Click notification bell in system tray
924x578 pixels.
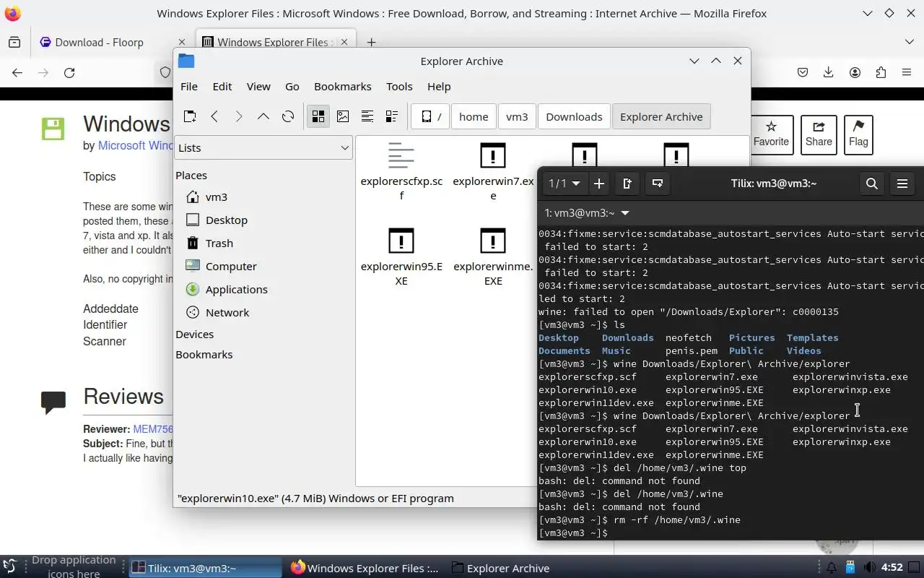[832, 568]
